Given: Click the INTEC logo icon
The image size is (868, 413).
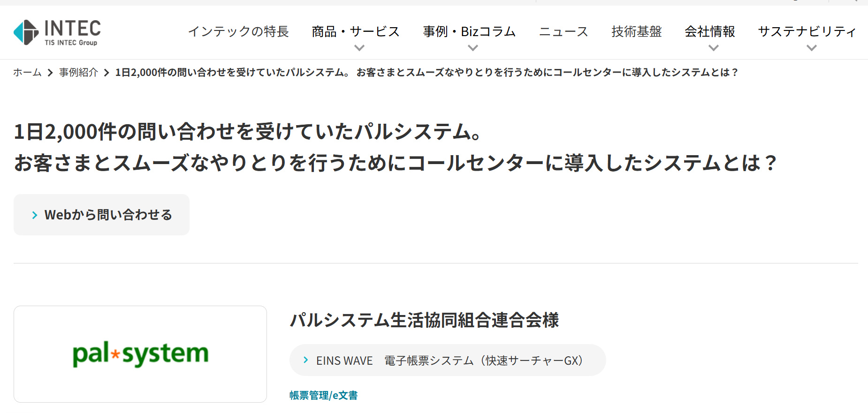Looking at the screenshot, I should click(26, 32).
